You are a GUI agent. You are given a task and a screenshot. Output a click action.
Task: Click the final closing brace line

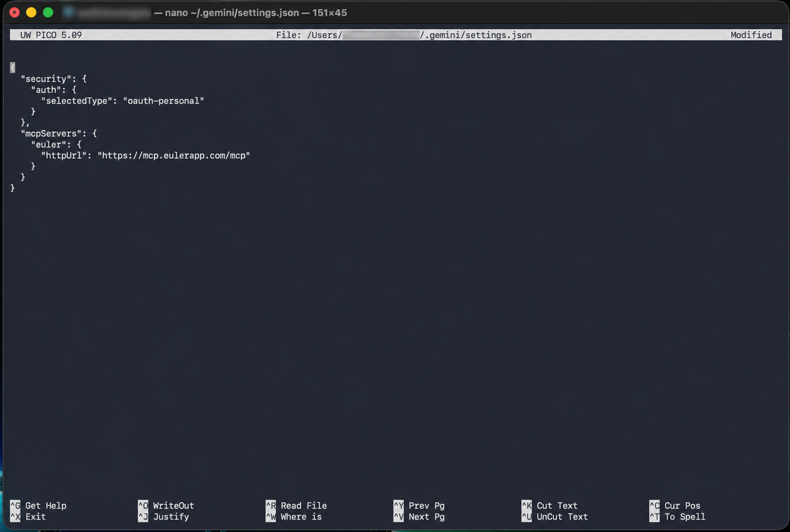pos(12,188)
